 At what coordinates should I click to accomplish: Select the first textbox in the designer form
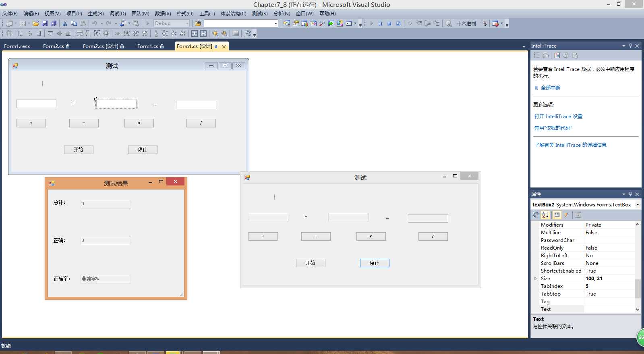pyautogui.click(x=36, y=104)
